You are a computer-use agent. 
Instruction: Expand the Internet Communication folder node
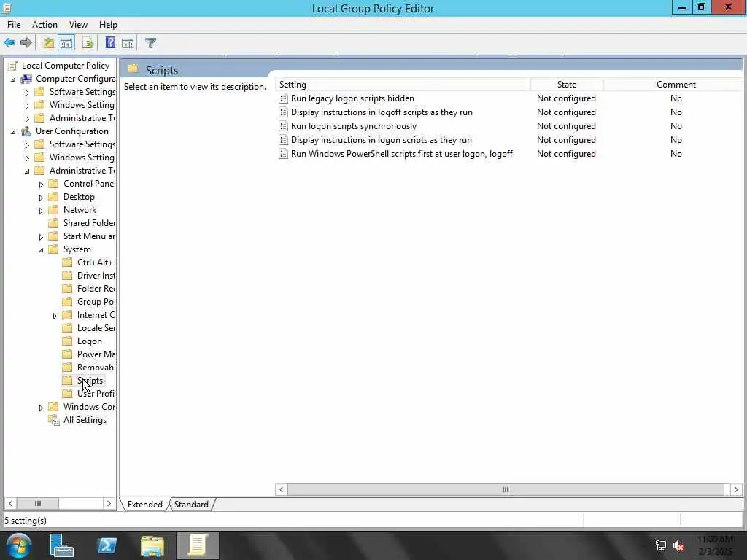55,316
